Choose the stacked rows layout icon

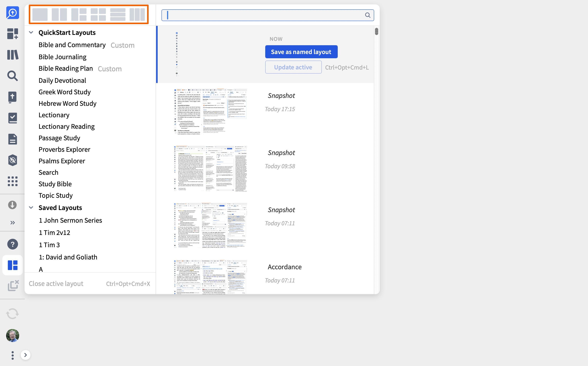[118, 15]
